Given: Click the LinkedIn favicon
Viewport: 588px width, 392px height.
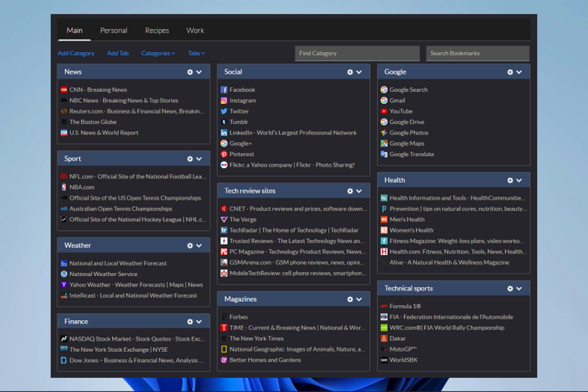Looking at the screenshot, I should point(224,133).
